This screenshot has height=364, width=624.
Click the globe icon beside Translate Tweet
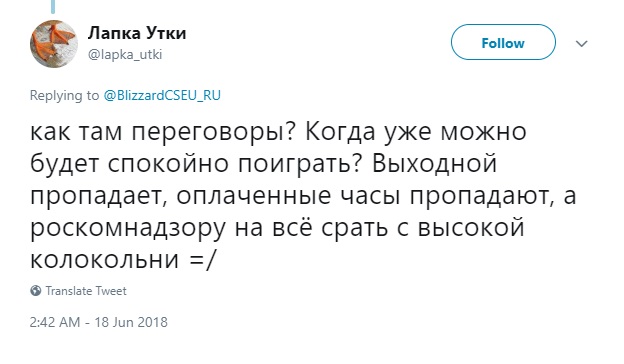[36, 291]
